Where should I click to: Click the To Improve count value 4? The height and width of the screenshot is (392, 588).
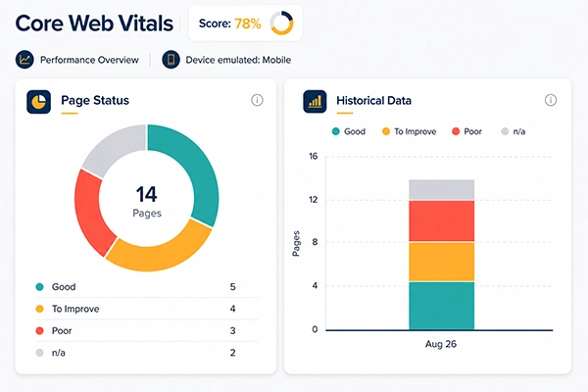click(x=232, y=309)
